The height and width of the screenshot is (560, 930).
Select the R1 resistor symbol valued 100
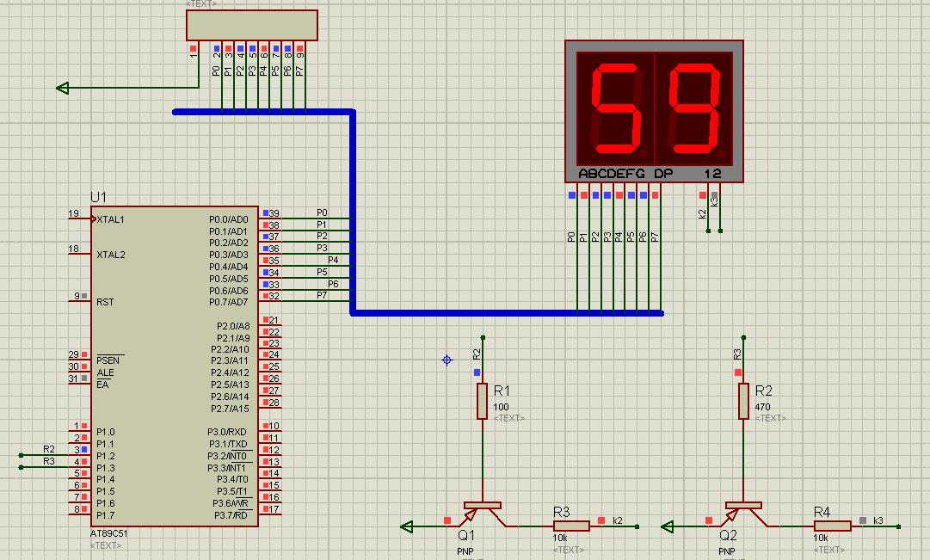482,402
